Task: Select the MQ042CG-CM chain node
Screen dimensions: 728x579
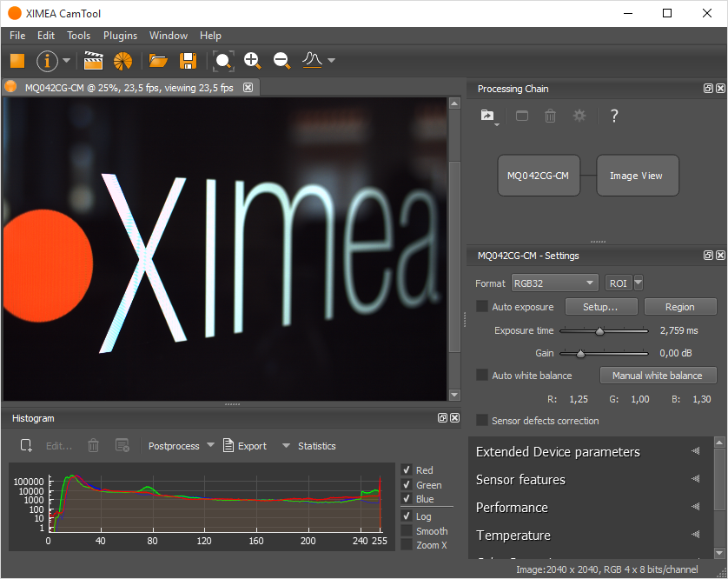Action: [539, 176]
